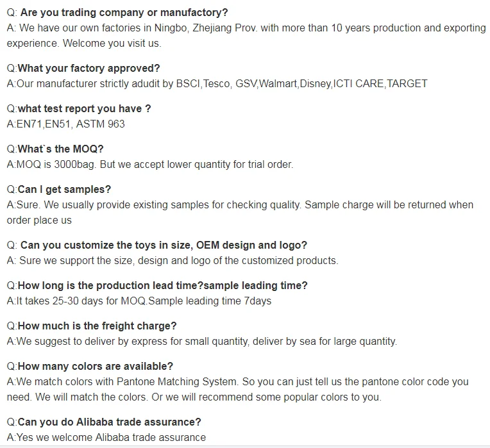Click the answer "MOQ is 3000bag" line

point(149,165)
